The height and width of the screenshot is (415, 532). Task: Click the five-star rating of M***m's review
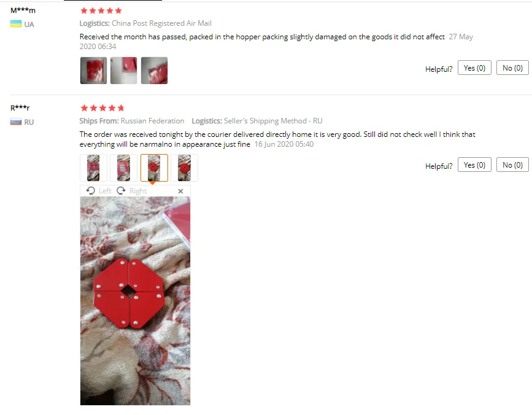point(101,10)
